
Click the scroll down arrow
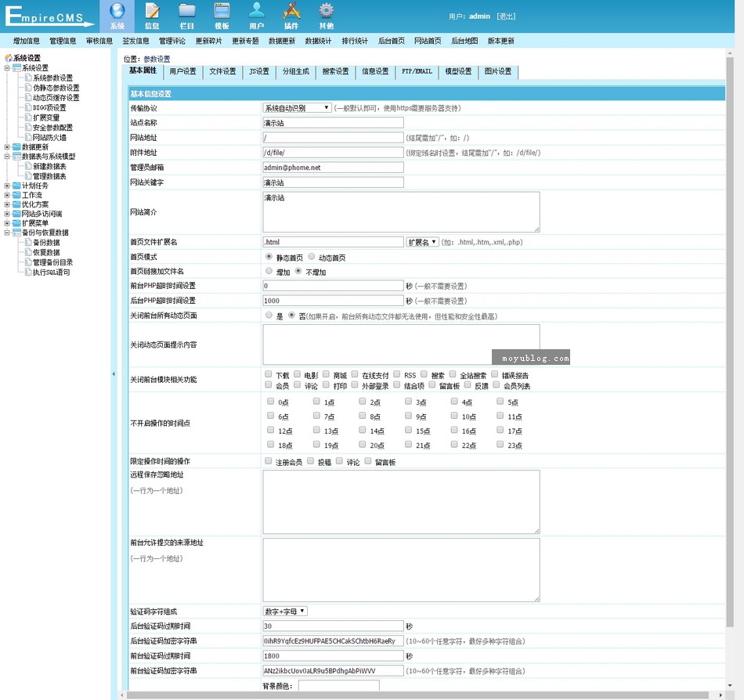click(x=730, y=686)
